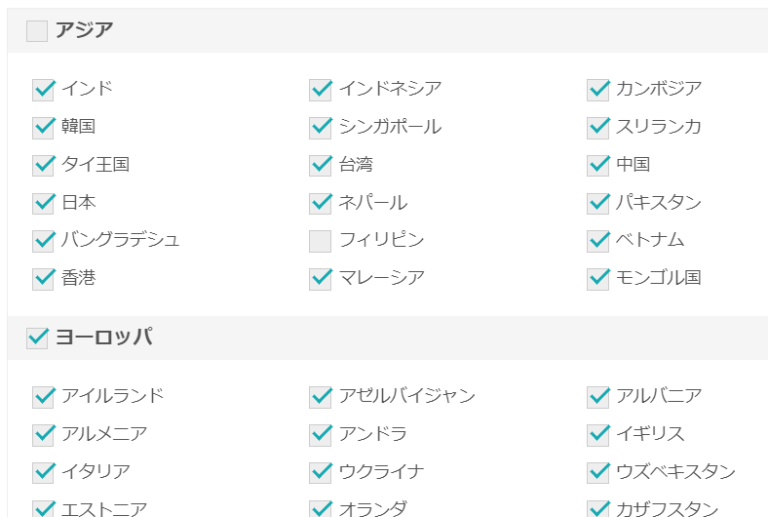Screen dimensions: 768x517
Task: Uncheck the シンガポール checkbox
Action: [x=320, y=128]
